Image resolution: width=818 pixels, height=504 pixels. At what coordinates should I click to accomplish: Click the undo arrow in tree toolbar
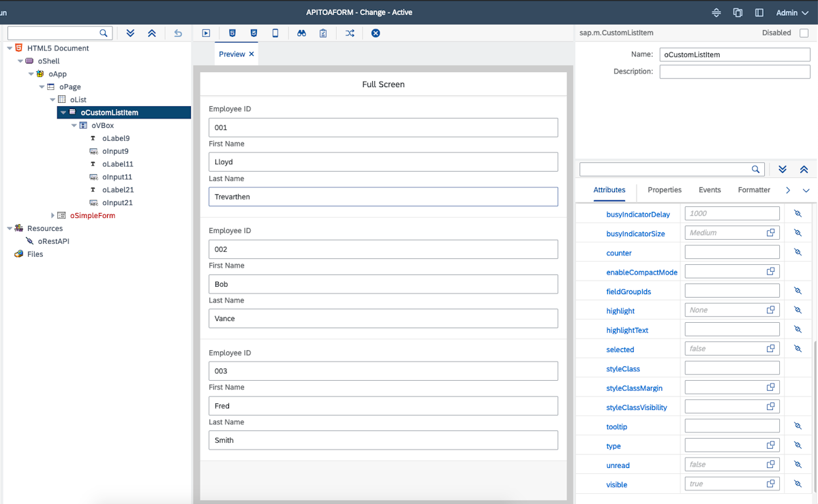coord(178,33)
